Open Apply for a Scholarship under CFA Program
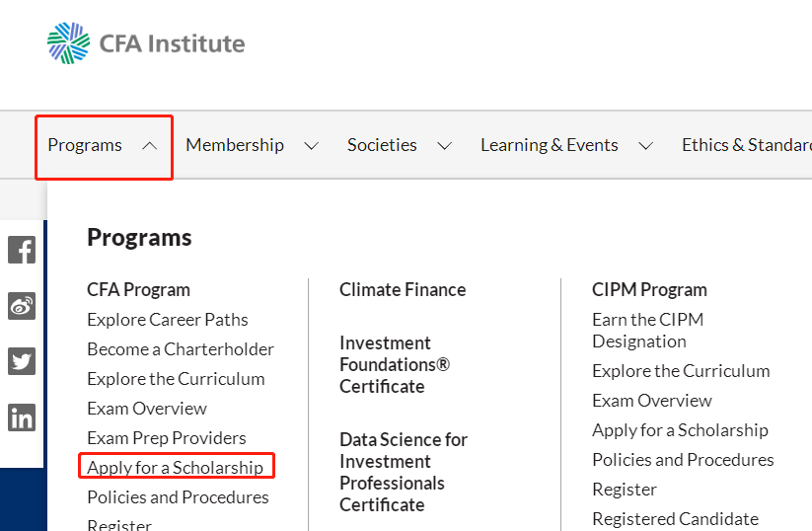Image resolution: width=812 pixels, height=531 pixels. [175, 467]
